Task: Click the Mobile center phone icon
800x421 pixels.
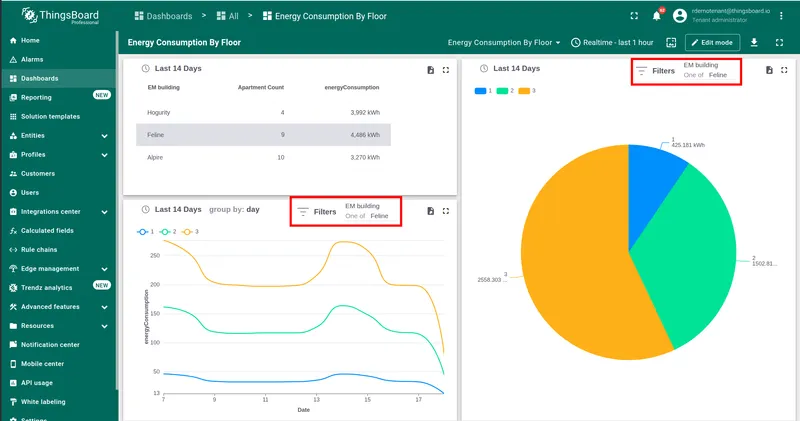Action: pos(13,364)
